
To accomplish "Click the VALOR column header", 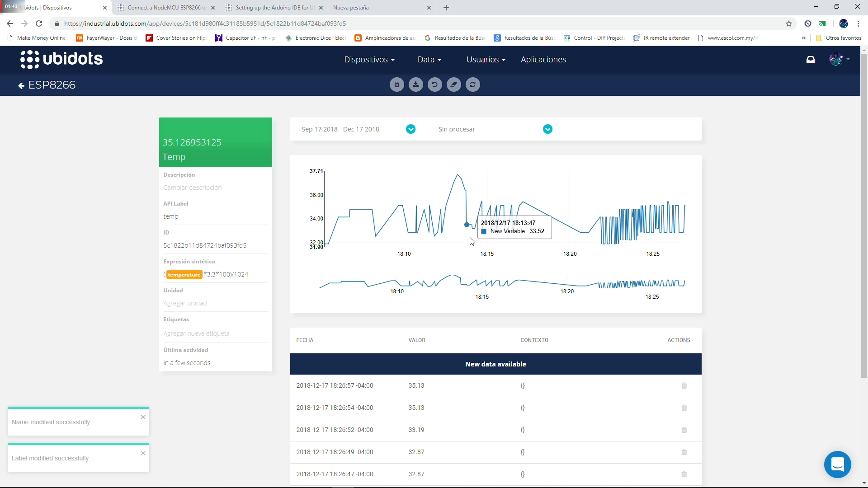I will [417, 340].
